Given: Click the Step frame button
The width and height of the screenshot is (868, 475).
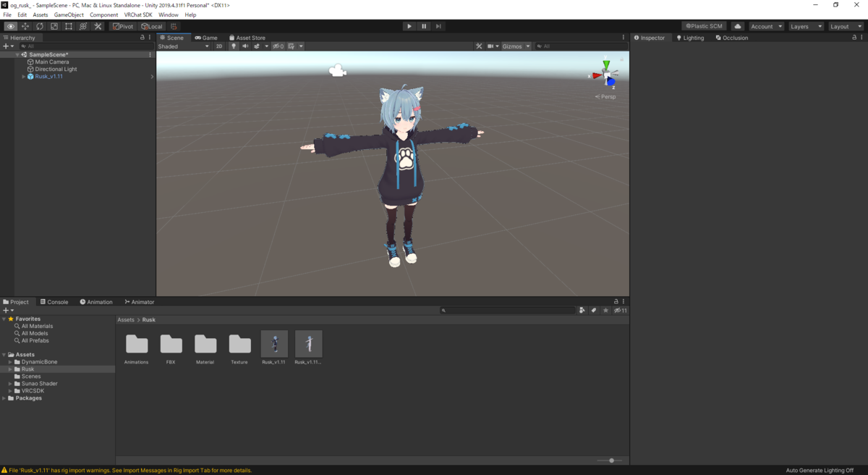Looking at the screenshot, I should [438, 26].
